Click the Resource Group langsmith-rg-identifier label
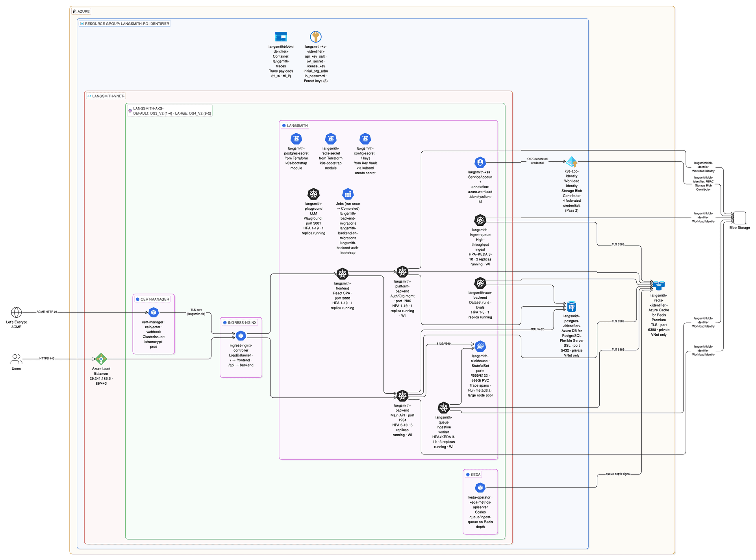The height and width of the screenshot is (560, 756). pyautogui.click(x=124, y=24)
